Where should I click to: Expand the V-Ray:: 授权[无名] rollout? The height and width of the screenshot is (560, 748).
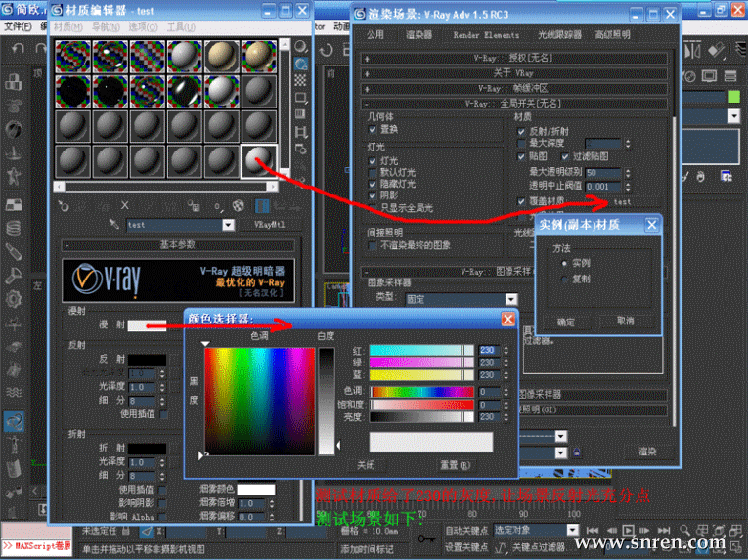click(x=512, y=59)
